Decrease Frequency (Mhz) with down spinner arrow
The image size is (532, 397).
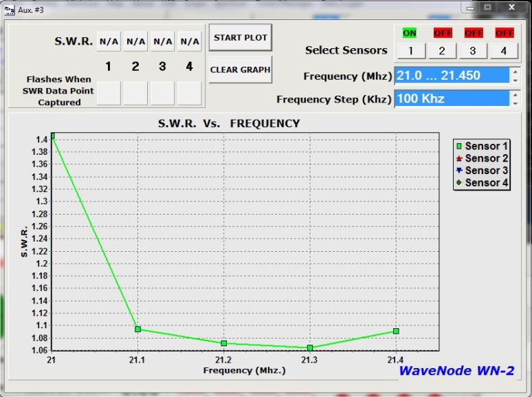click(516, 81)
